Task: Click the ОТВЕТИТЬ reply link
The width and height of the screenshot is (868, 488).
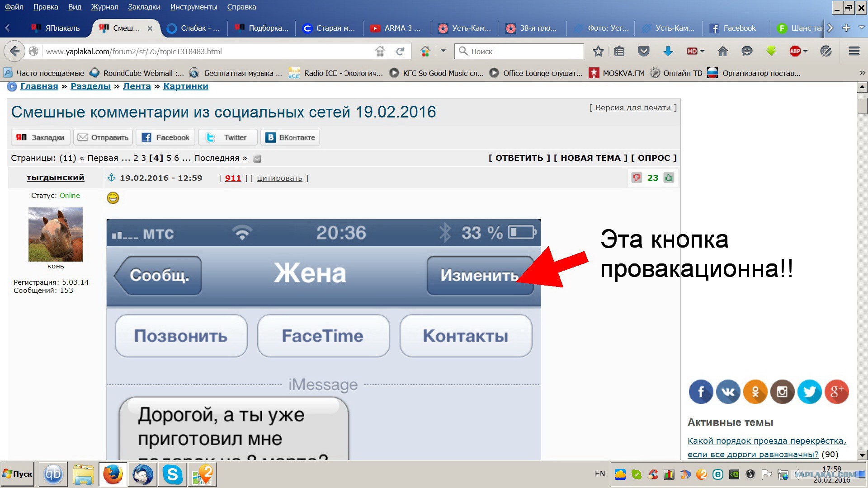Action: [x=519, y=158]
